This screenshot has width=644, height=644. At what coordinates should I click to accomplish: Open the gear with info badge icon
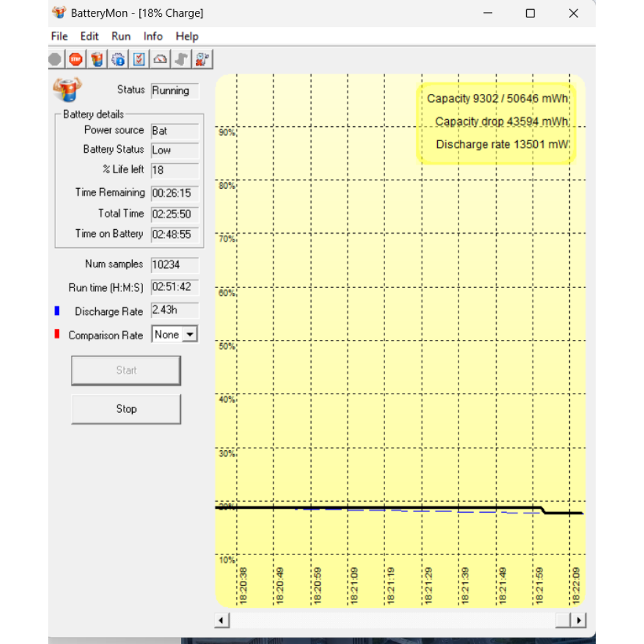118,60
